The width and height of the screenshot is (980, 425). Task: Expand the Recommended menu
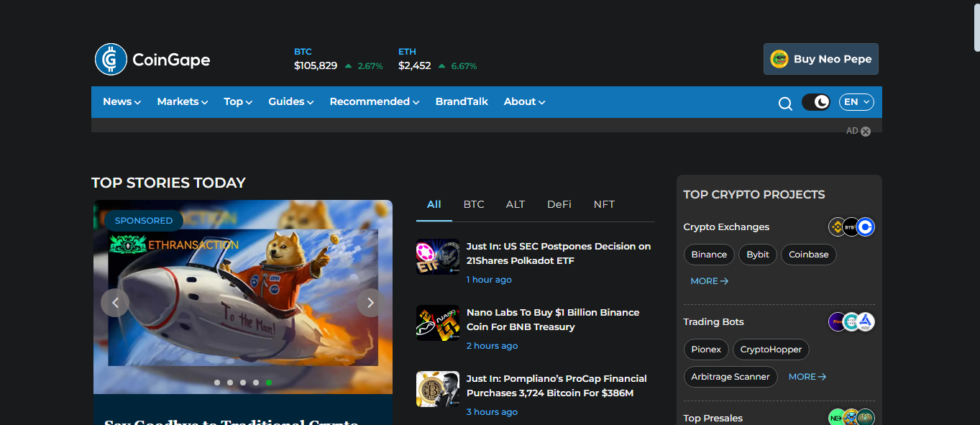pos(375,102)
